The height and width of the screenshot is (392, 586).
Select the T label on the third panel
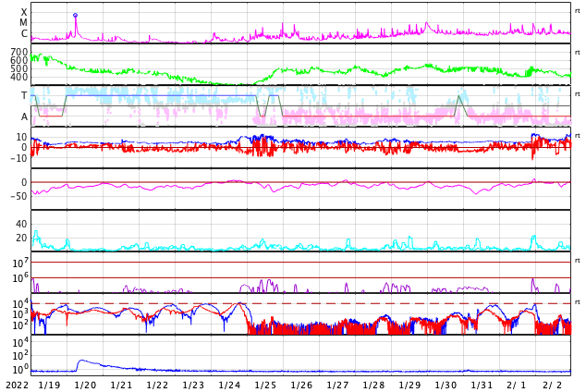click(24, 95)
